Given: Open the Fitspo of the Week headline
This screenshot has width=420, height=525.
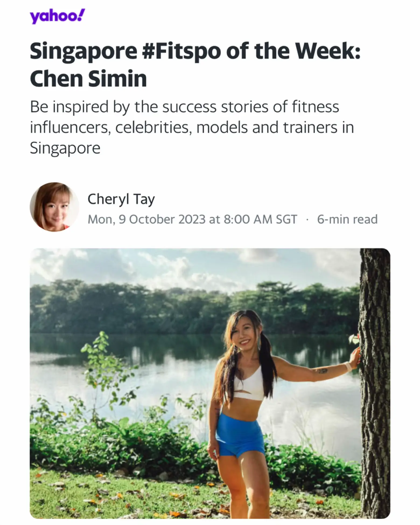Looking at the screenshot, I should 195,65.
